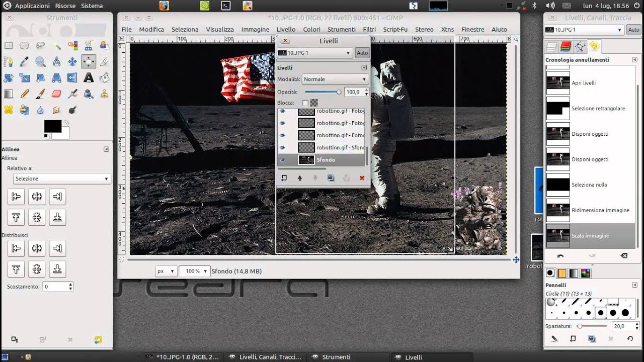Select the Paintbrush tool
Viewport: 644px width, 362px height.
pyautogui.click(x=40, y=94)
